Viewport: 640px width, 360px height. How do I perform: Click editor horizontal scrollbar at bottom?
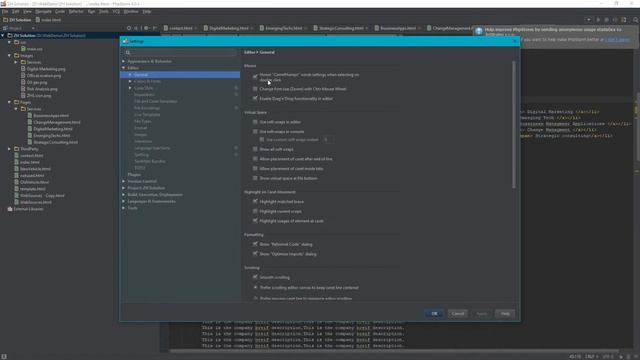pyautogui.click(x=394, y=351)
